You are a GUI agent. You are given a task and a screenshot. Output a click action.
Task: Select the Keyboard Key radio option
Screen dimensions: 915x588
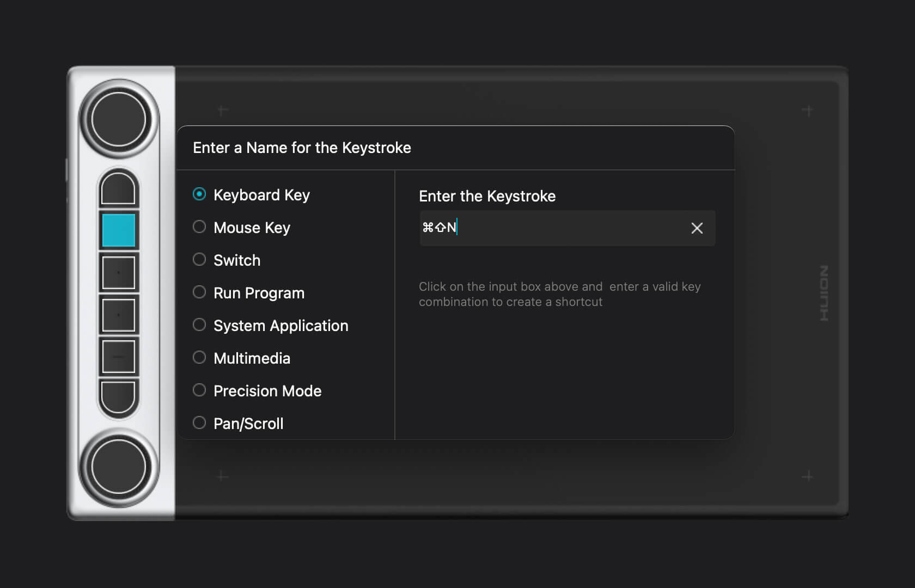[199, 194]
